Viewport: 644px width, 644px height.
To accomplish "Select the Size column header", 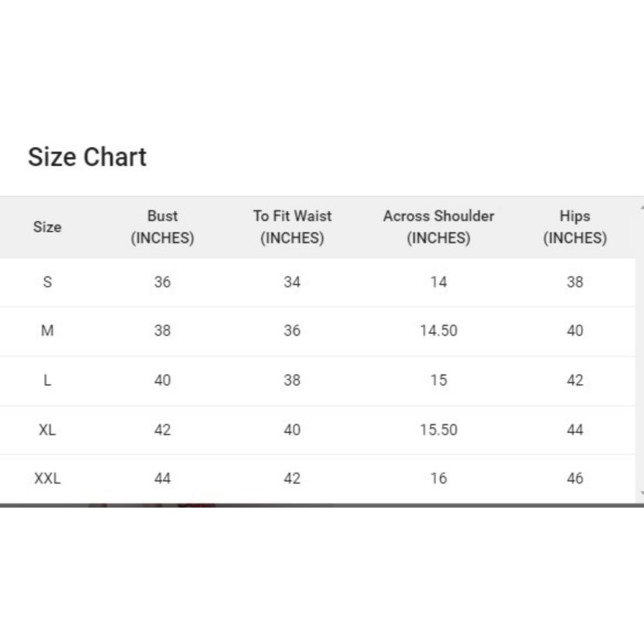I will pyautogui.click(x=47, y=227).
